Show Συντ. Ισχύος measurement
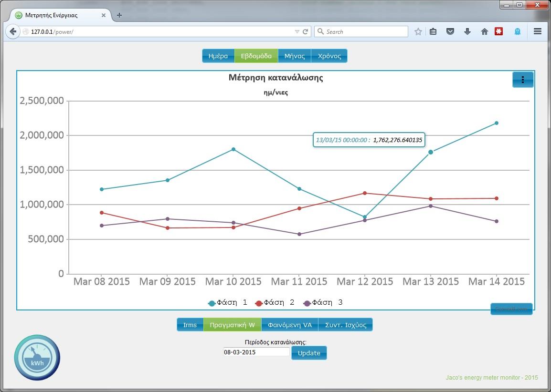This screenshot has height=392, width=551. point(345,325)
